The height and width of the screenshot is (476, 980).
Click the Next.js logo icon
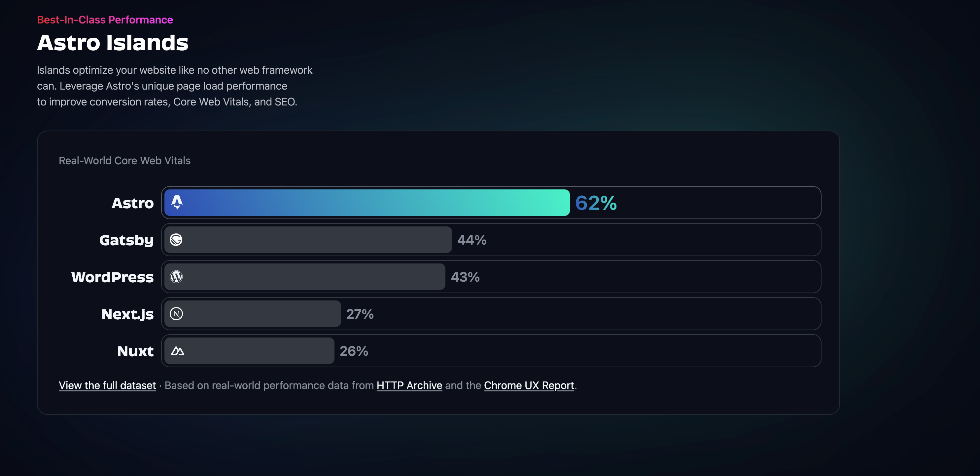(x=176, y=314)
